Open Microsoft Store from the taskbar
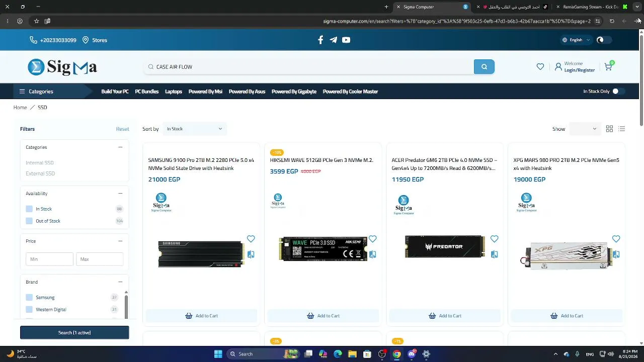Screen dimensions: 644x362 [367, 354]
